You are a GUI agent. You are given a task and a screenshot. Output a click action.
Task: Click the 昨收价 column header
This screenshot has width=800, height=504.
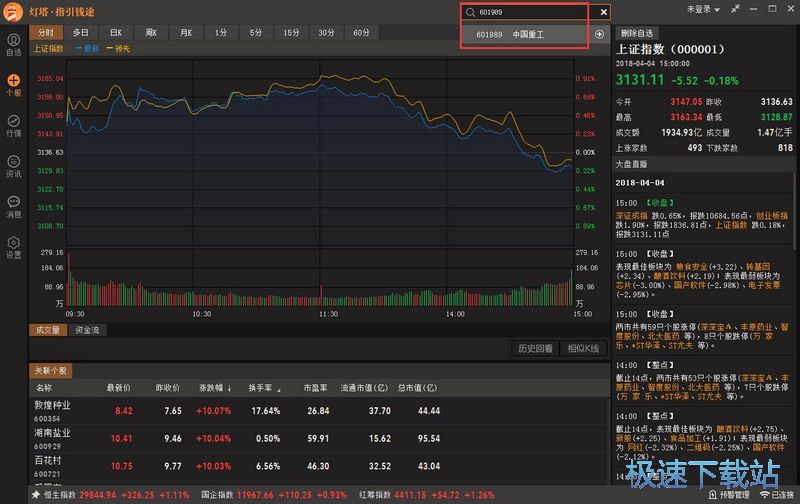click(168, 388)
